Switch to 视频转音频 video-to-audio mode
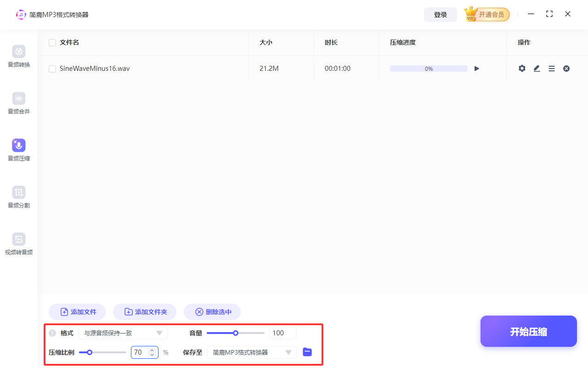Image resolution: width=588 pixels, height=368 pixels. pos(18,244)
